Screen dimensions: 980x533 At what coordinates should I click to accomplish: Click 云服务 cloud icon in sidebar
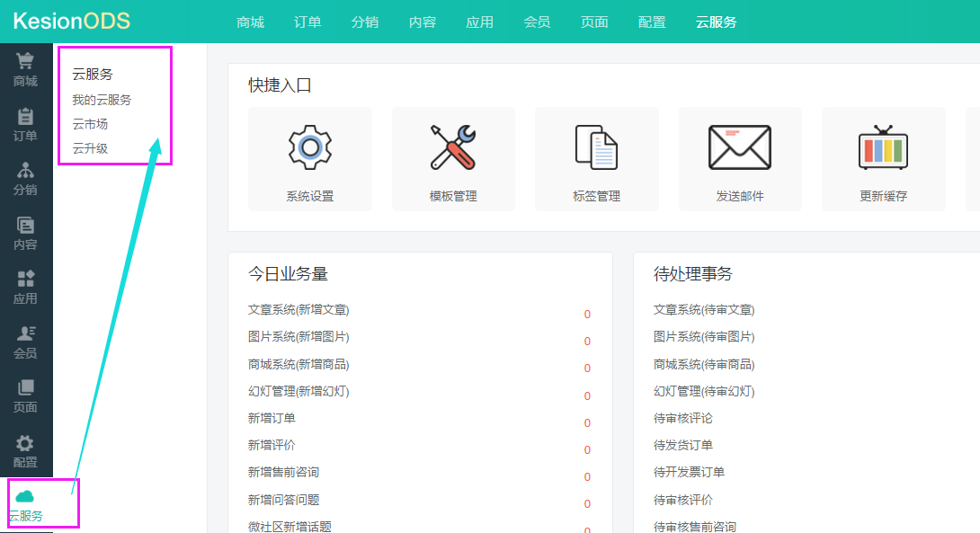click(25, 497)
